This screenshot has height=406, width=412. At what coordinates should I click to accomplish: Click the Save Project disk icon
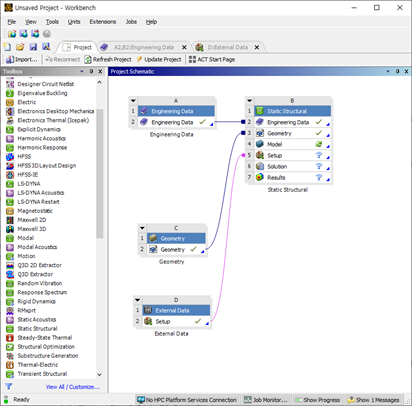(x=33, y=47)
